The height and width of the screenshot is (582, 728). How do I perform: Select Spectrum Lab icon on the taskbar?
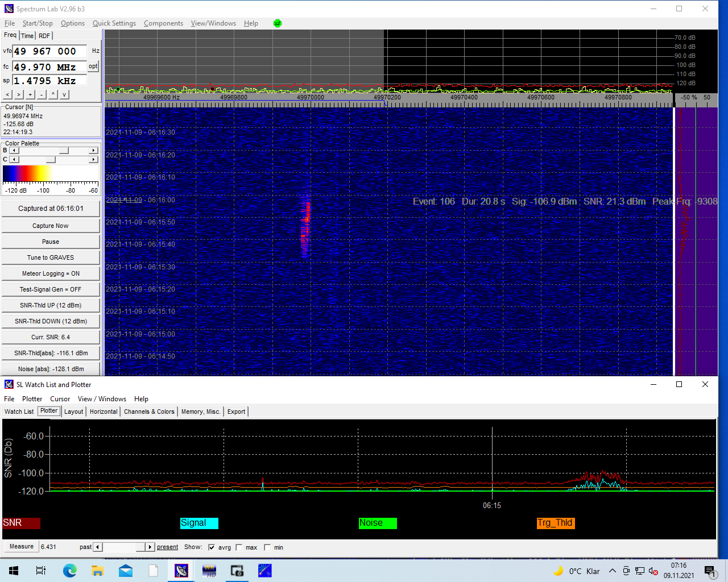(181, 571)
